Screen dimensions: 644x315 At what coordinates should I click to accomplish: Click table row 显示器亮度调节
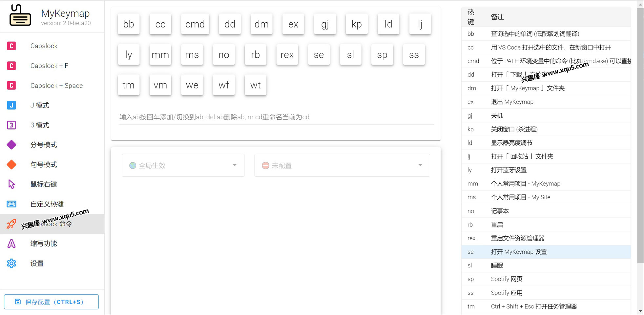[x=546, y=143]
